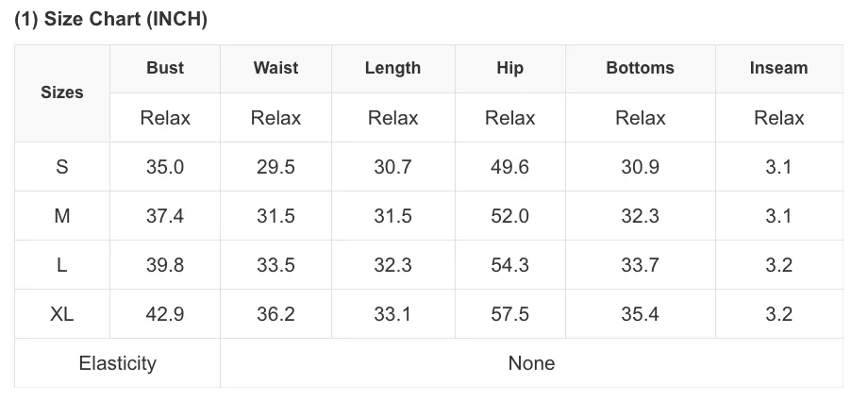
Task: Click bottoms value 33.7 for size L
Action: (x=641, y=265)
